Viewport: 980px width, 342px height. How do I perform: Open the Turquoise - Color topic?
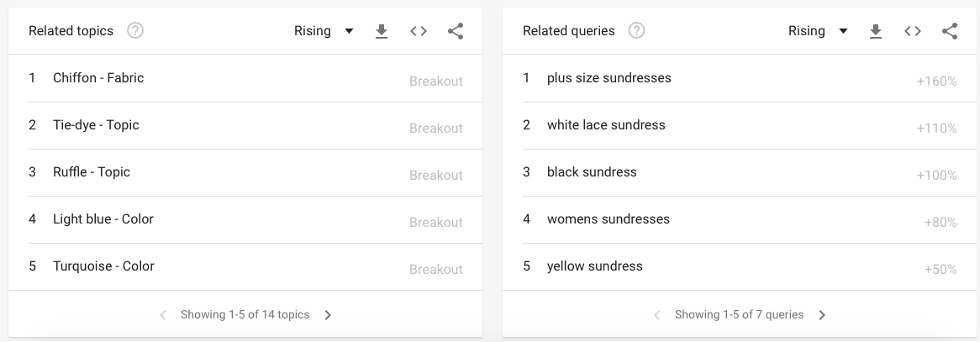point(245,266)
